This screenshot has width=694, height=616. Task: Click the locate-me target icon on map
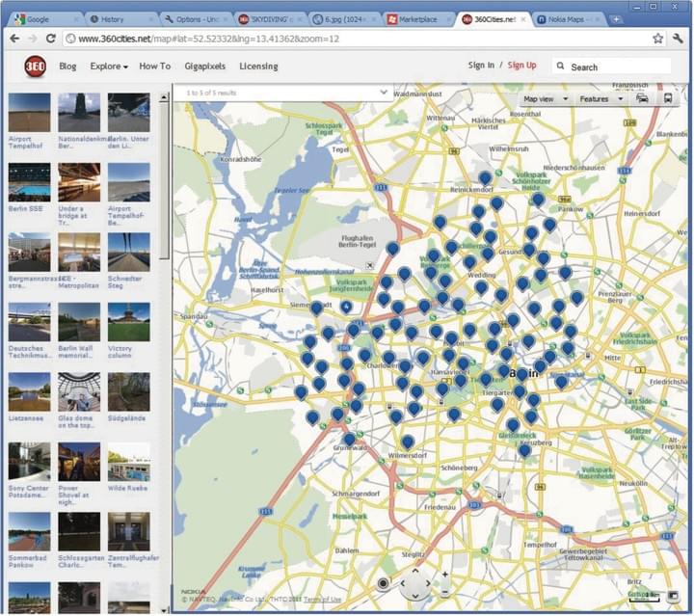tap(384, 583)
